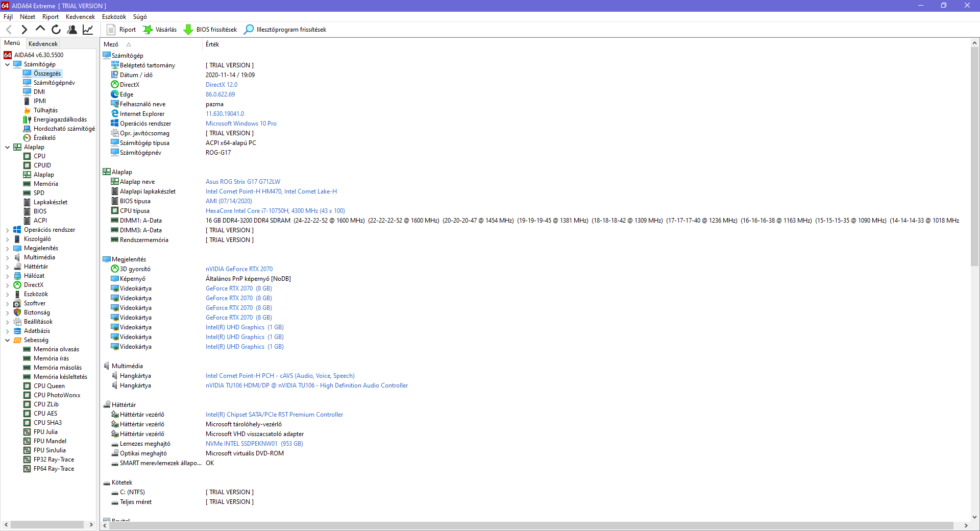Screen dimensions: 980x531
Task: Click the Adatbázis database icon in tree
Action: 17,331
